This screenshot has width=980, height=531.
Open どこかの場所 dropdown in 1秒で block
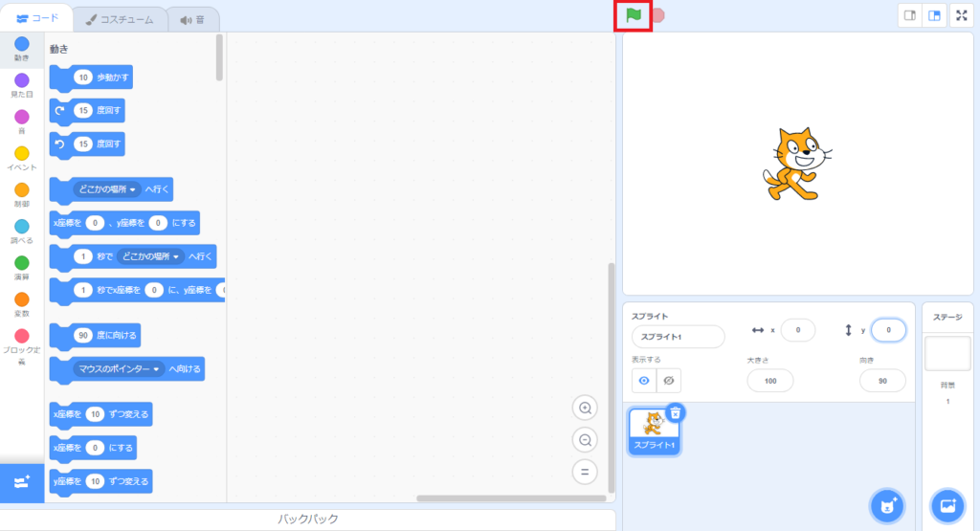150,256
